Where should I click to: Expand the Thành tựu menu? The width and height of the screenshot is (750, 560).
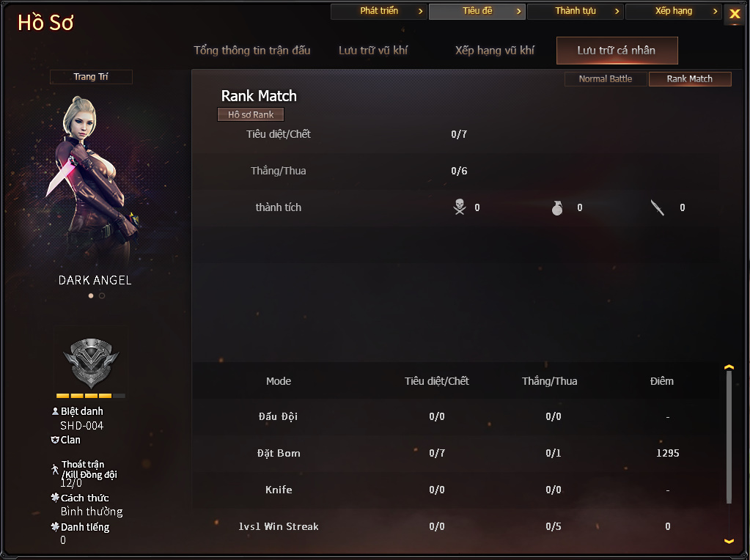click(576, 11)
